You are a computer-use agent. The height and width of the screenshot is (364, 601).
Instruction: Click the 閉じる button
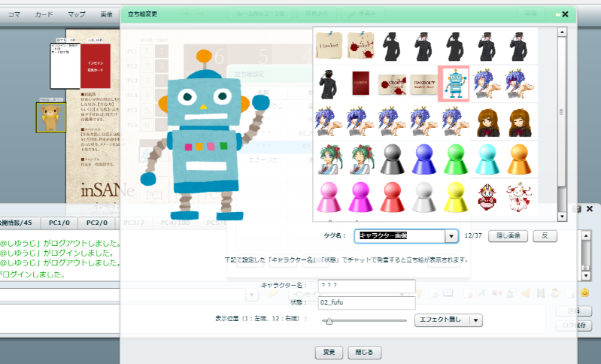click(365, 352)
